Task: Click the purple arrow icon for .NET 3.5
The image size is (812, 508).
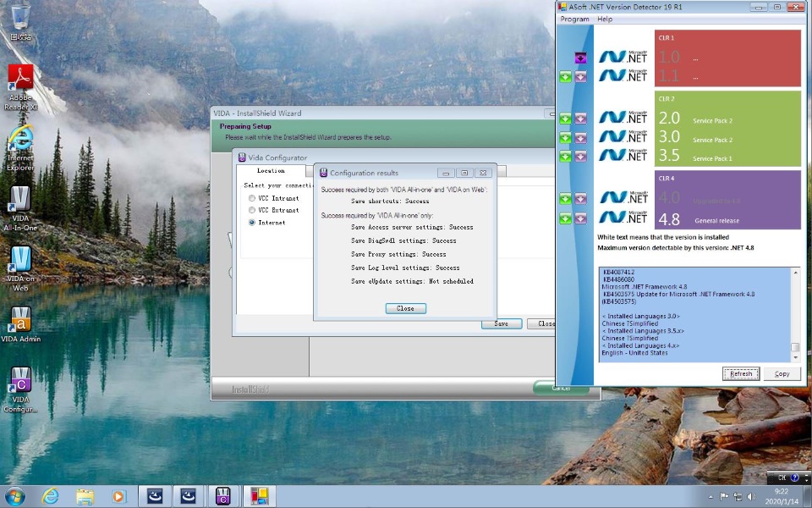Action: [x=580, y=156]
